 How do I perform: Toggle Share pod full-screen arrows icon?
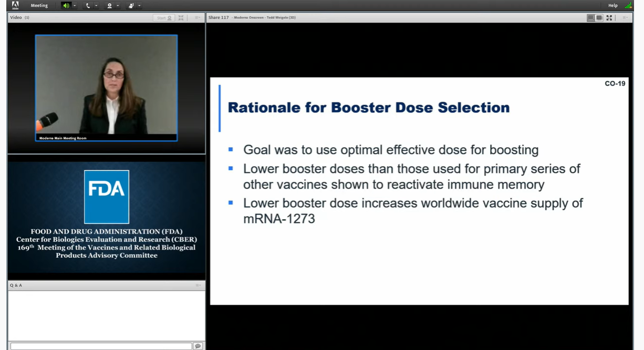point(609,18)
